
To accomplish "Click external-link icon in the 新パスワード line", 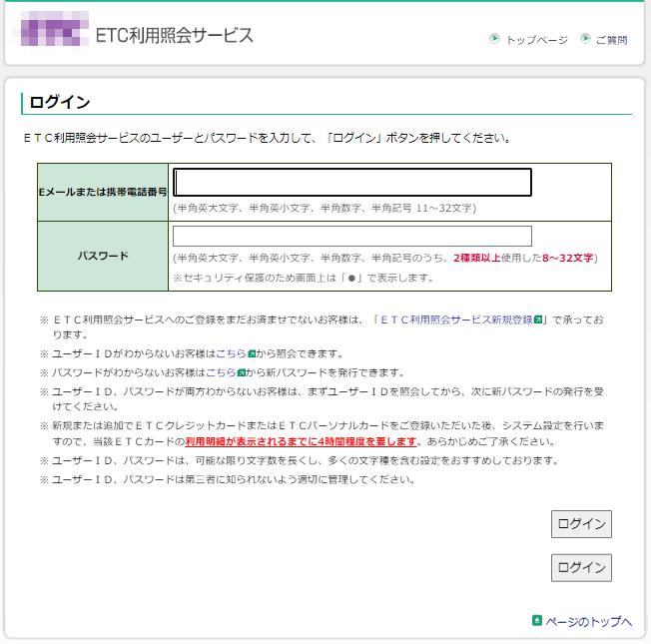I will pyautogui.click(x=241, y=372).
